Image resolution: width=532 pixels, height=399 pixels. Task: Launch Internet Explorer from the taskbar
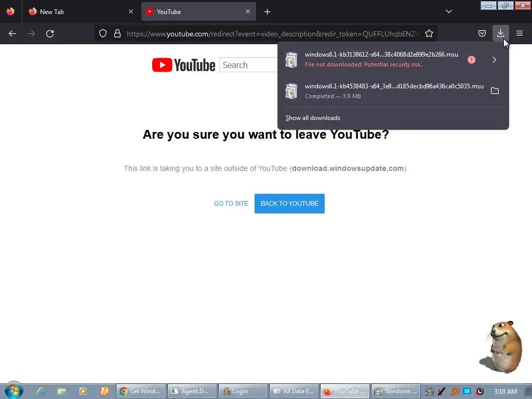click(41, 391)
